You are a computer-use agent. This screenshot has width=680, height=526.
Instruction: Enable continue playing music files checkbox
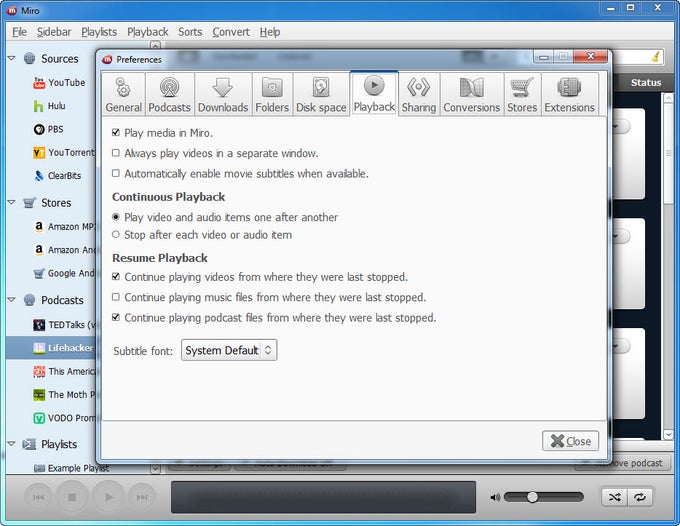(x=116, y=297)
